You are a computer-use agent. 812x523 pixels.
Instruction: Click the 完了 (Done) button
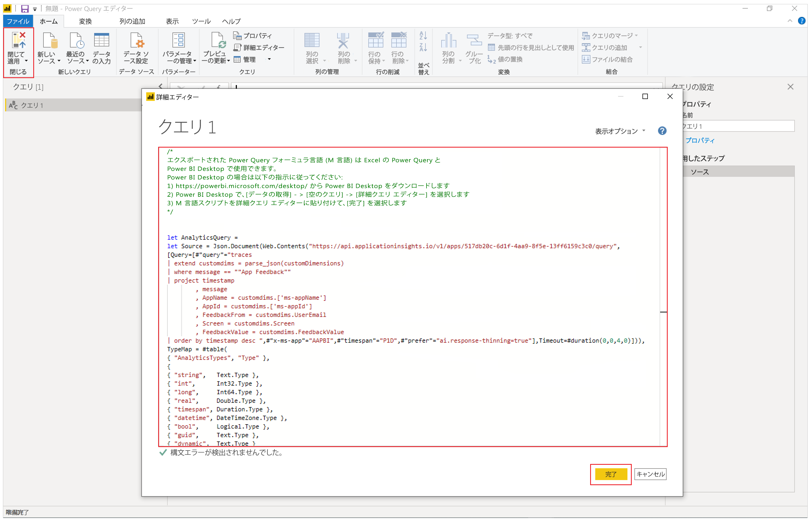point(611,474)
